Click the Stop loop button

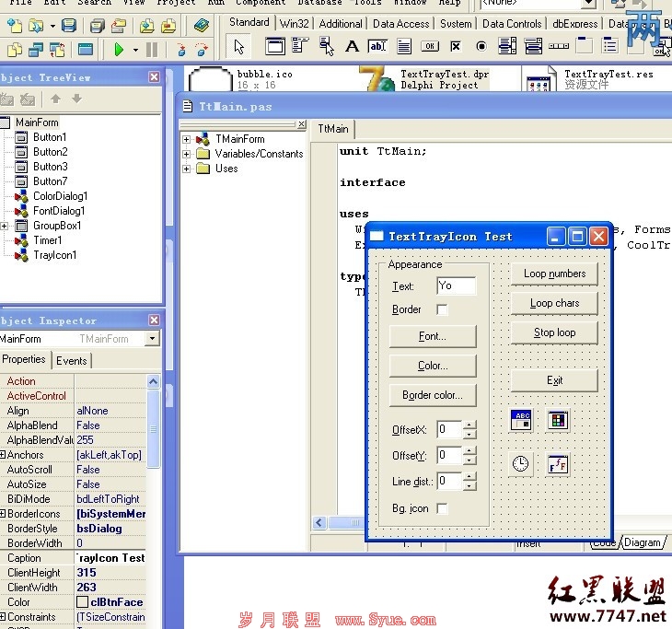[554, 332]
